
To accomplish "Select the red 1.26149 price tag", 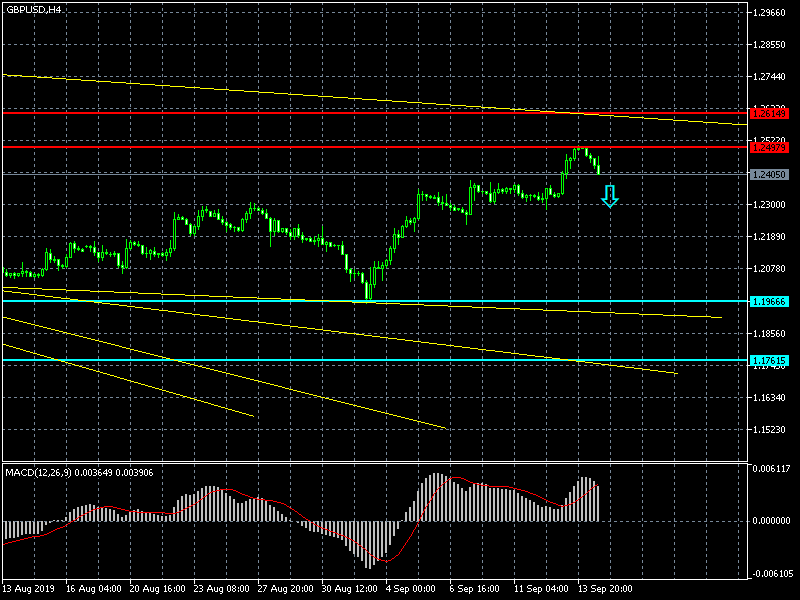I will [769, 113].
